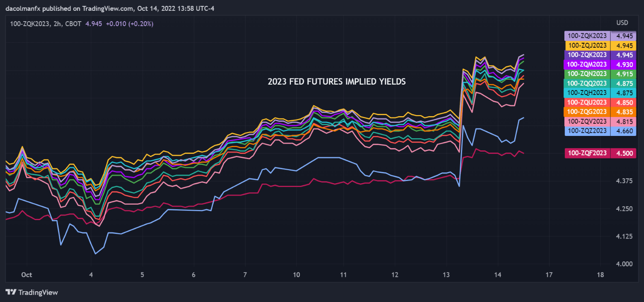Select the chart title '2023 FED FUTURES IMPLIED YIELDS'
644x302 pixels.
(x=337, y=82)
